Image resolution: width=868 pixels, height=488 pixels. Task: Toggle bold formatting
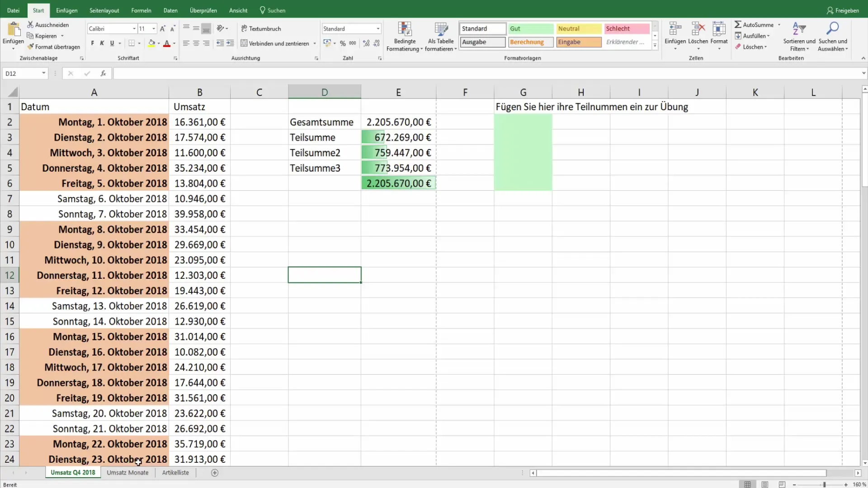92,43
